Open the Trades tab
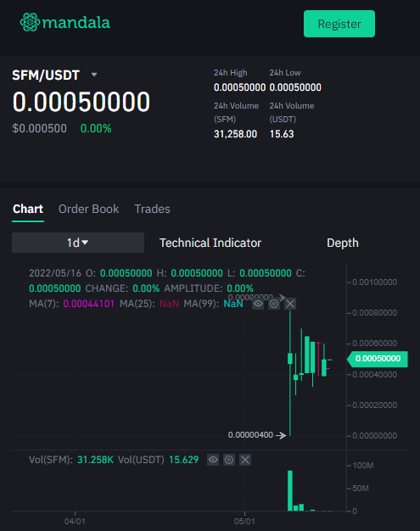Viewport: 420px width, 531px height. tap(152, 209)
